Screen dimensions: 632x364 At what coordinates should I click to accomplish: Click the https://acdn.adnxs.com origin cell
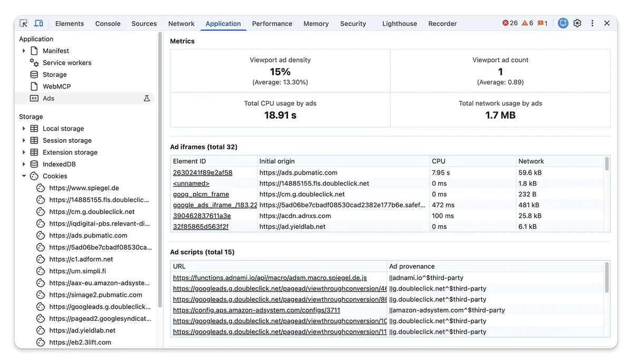click(295, 216)
